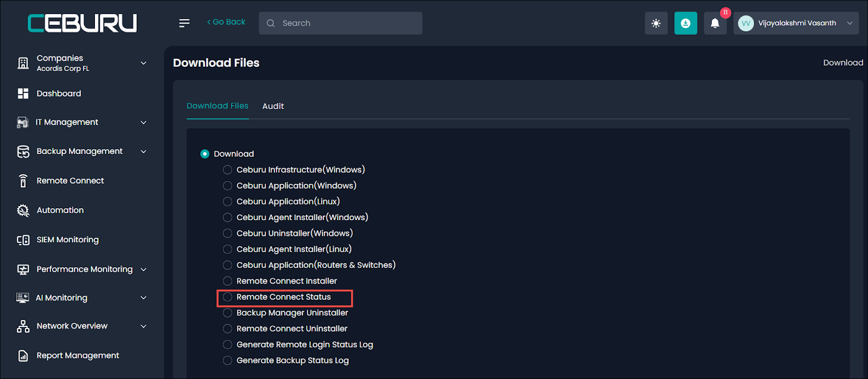868x379 pixels.
Task: Select Remote Connect Status radio option
Action: point(227,297)
